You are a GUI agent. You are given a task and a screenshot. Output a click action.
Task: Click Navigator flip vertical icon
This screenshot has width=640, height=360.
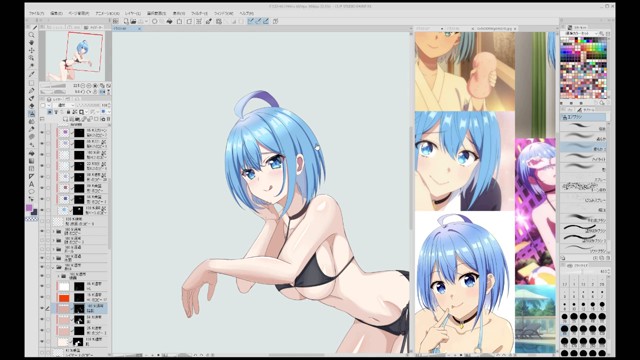108,92
